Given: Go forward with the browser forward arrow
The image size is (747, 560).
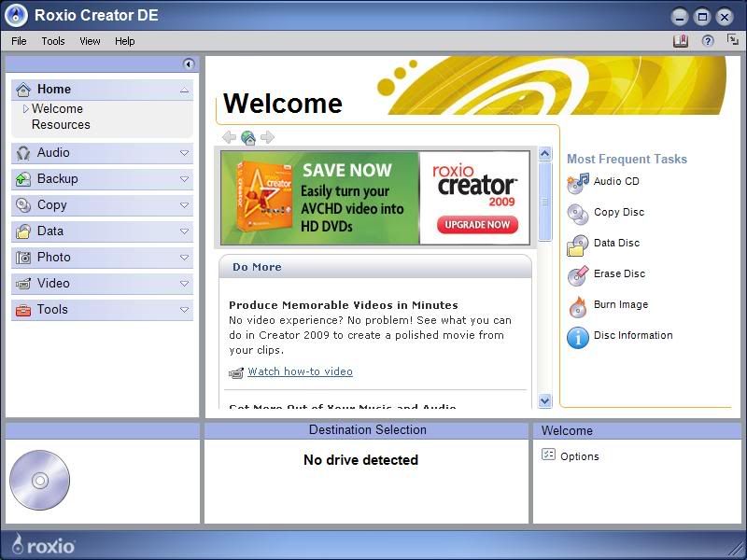Looking at the screenshot, I should [x=268, y=137].
